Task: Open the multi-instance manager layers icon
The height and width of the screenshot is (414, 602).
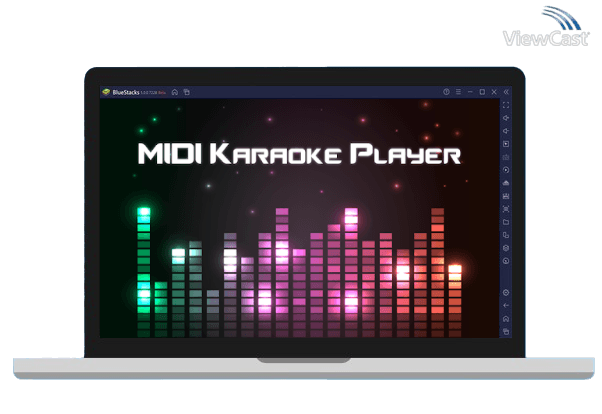Action: pyautogui.click(x=506, y=248)
